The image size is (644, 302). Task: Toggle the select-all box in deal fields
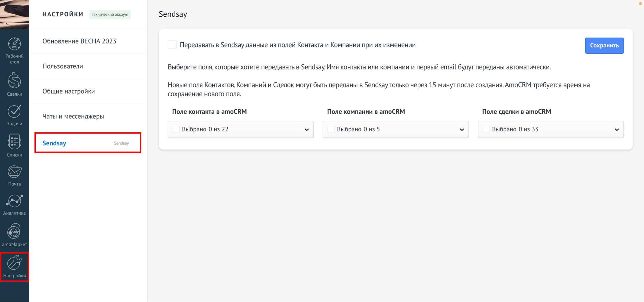486,129
